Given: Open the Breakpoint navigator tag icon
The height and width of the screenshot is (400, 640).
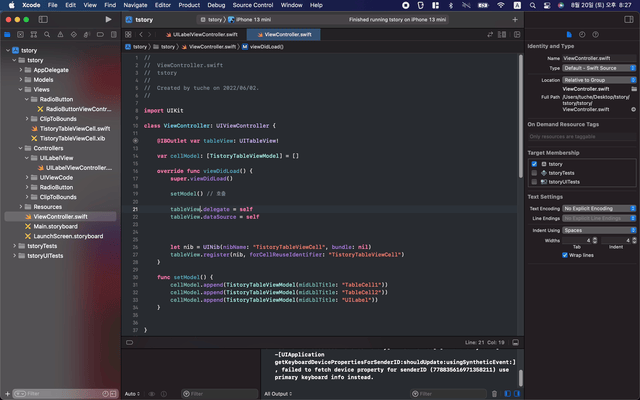Looking at the screenshot, I should pos(100,35).
